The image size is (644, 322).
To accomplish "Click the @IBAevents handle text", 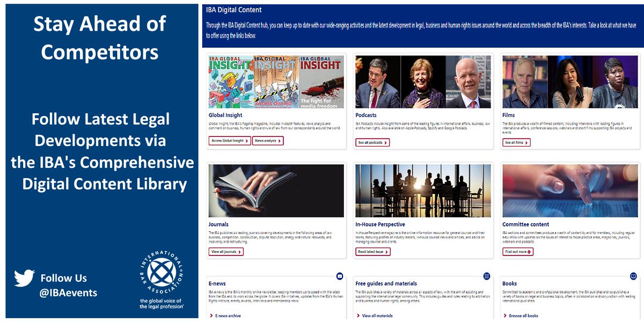I will [x=69, y=293].
